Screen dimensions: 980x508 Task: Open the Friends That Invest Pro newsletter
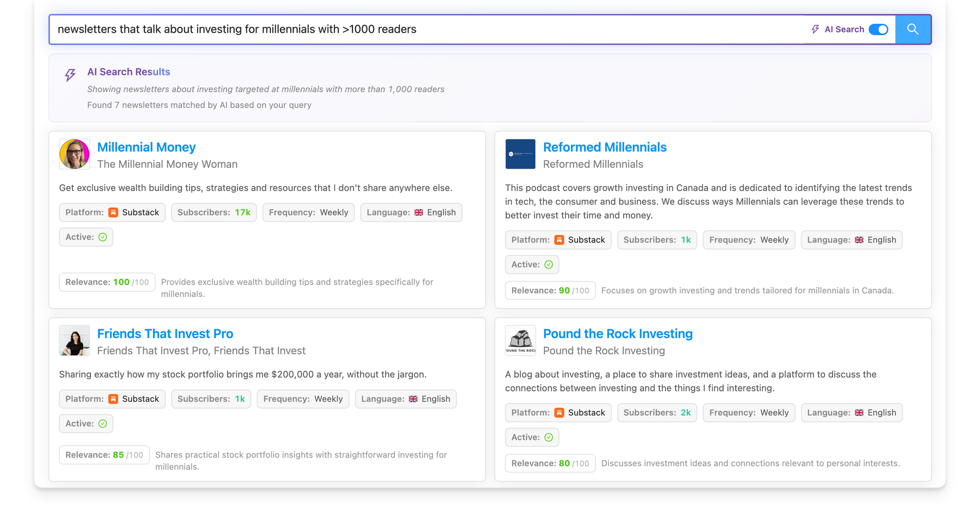tap(165, 334)
